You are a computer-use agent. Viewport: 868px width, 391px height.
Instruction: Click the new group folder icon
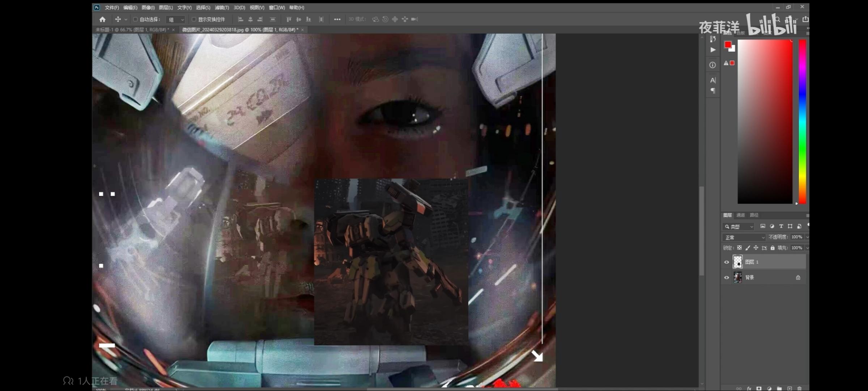tap(779, 388)
